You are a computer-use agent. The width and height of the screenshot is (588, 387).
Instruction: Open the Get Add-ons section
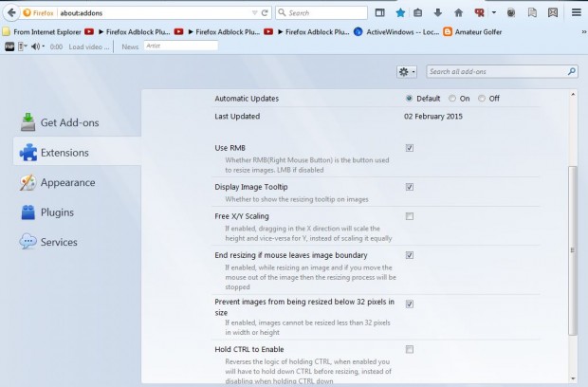click(x=68, y=122)
